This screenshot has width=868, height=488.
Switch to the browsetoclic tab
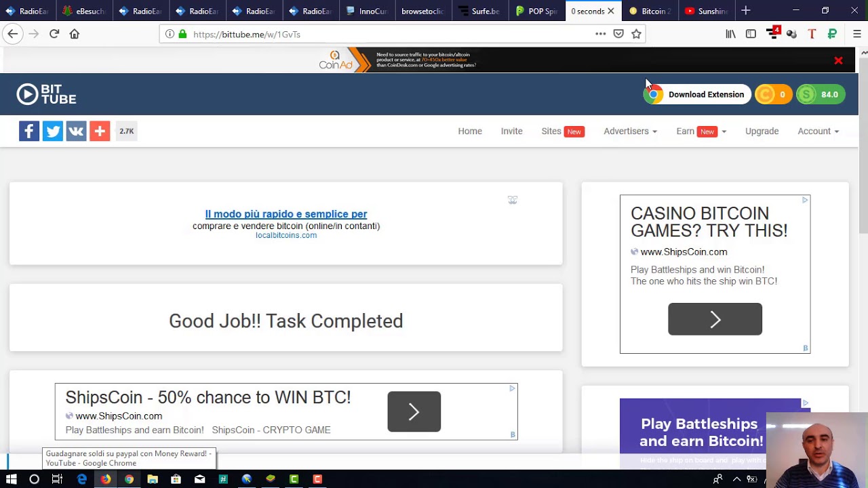coord(423,11)
